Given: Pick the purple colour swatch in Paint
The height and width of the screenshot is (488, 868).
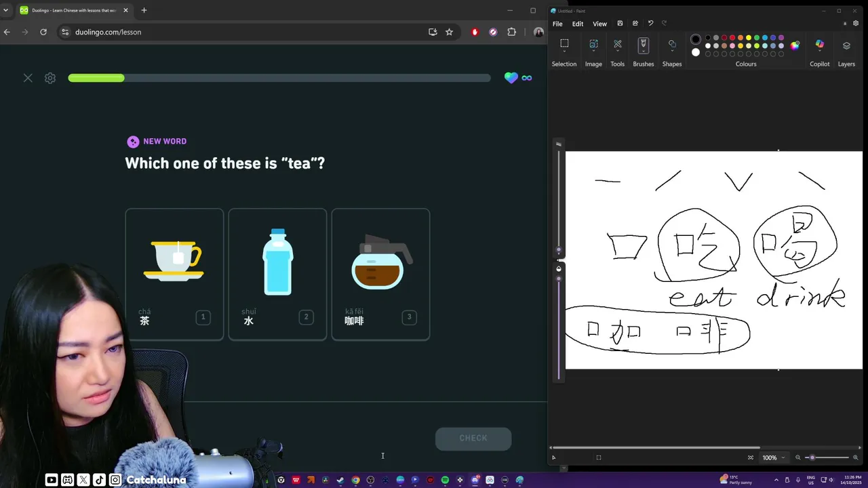Looking at the screenshot, I should (x=781, y=38).
